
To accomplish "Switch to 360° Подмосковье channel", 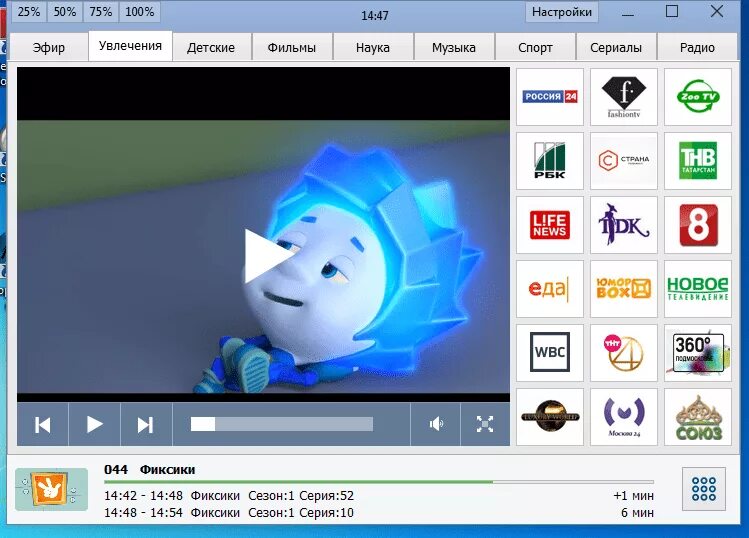I will click(698, 353).
